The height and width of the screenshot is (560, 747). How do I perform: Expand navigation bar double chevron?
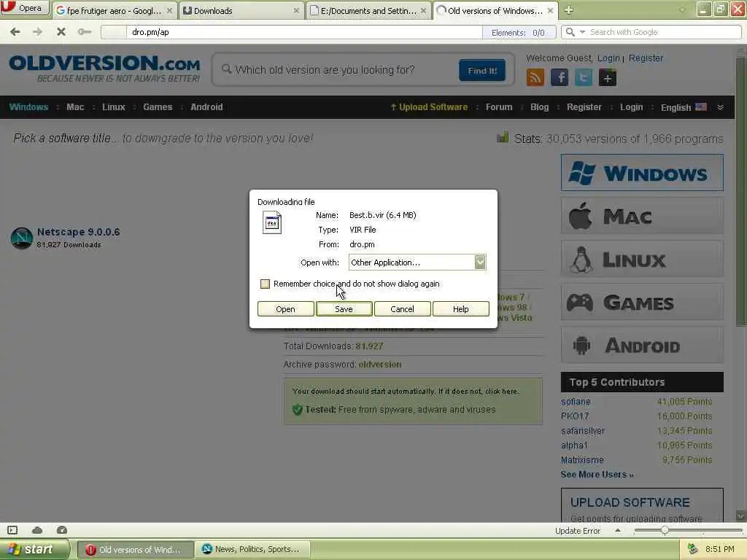[720, 107]
